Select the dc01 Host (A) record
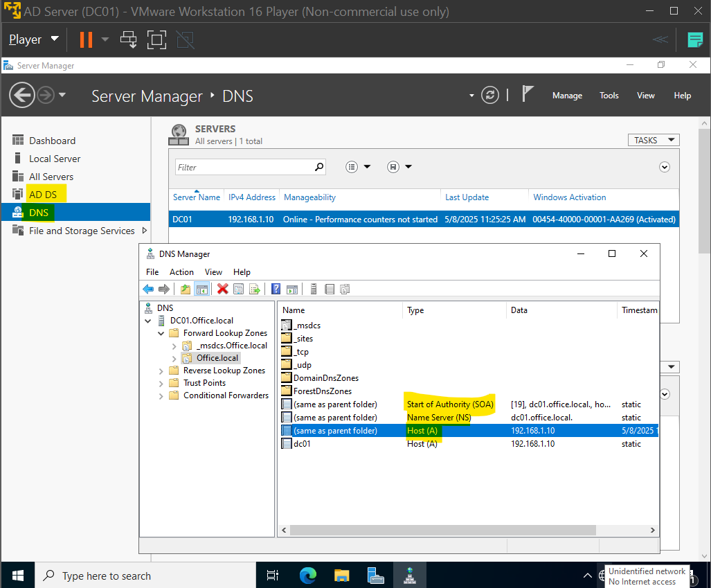711x588 pixels. click(x=469, y=444)
